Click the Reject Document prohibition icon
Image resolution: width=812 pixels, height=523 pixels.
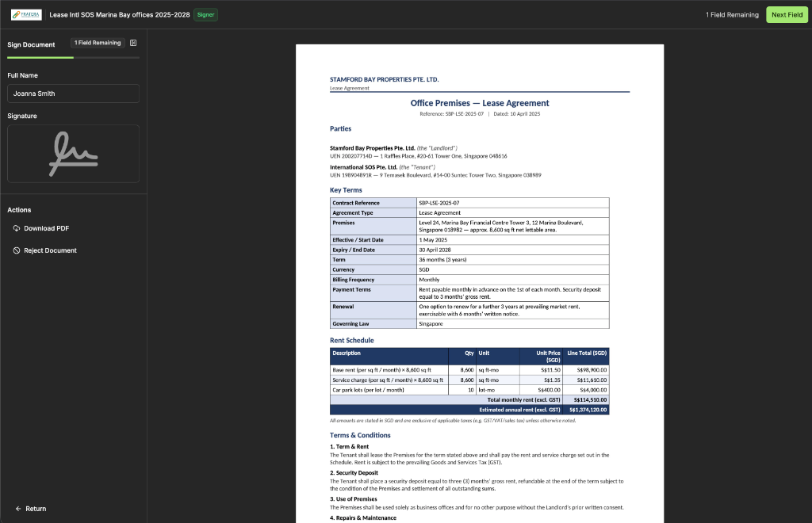17,250
